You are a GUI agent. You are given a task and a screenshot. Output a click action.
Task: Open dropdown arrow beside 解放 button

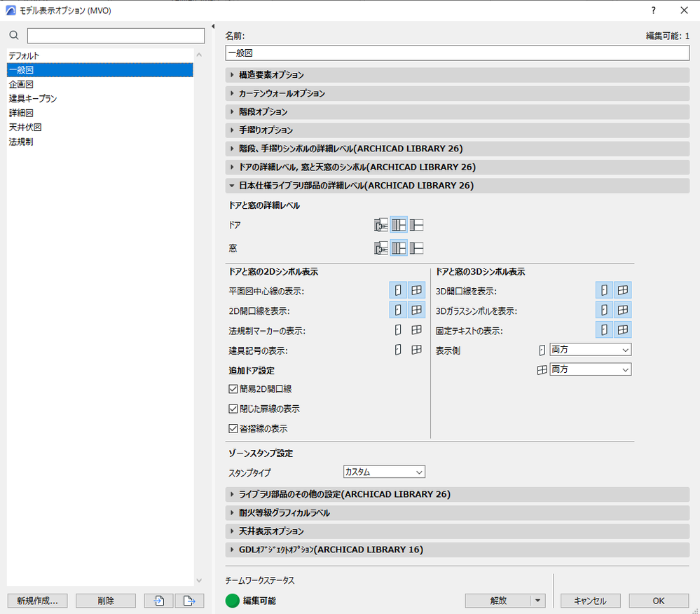538,601
